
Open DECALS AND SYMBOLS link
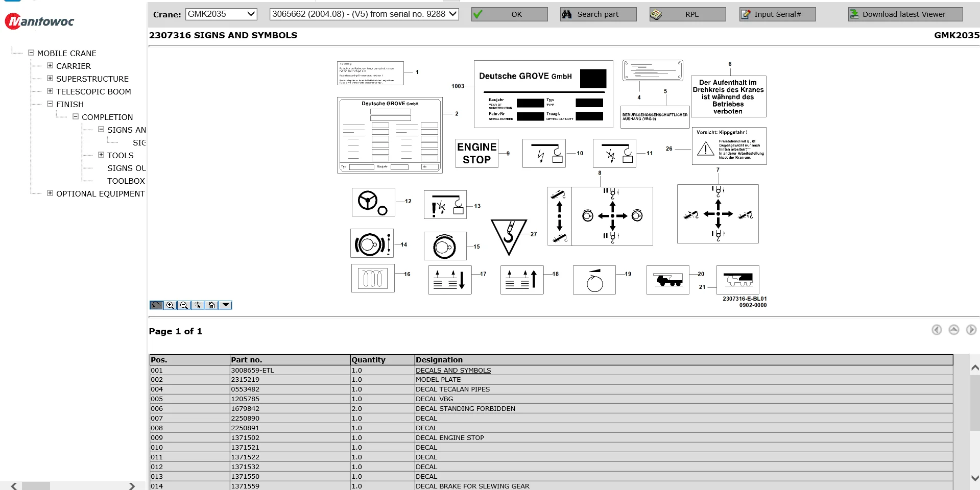453,371
